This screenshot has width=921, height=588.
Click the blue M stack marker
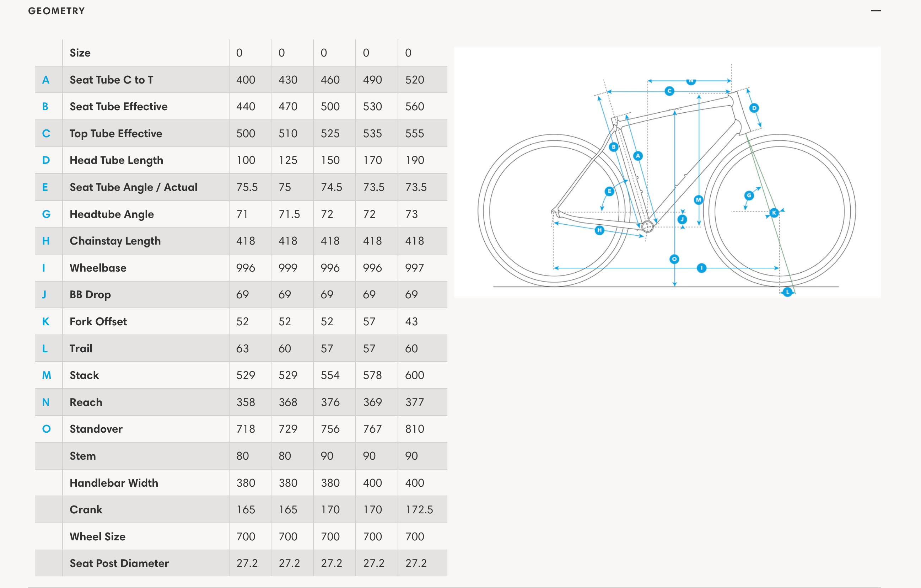click(699, 200)
